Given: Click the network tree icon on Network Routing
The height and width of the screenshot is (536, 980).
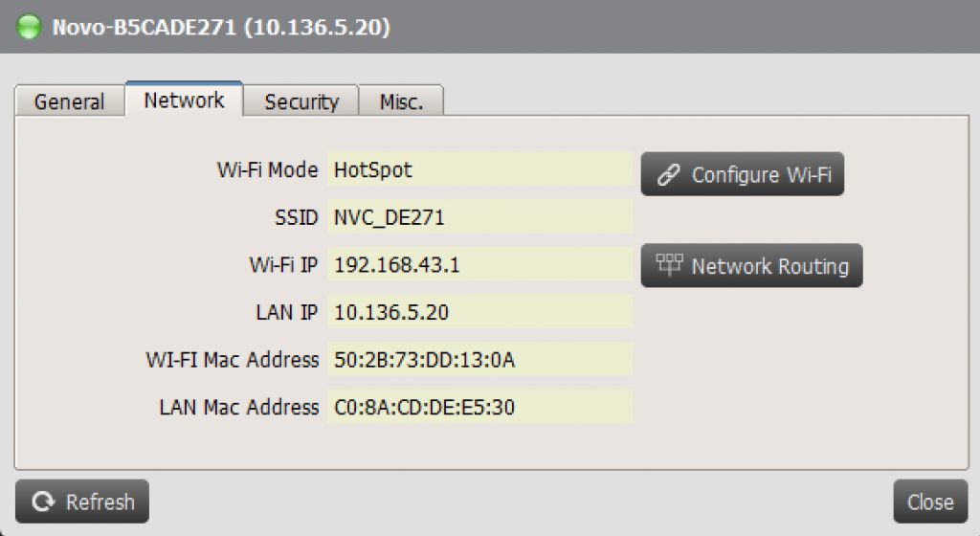Looking at the screenshot, I should point(669,265).
